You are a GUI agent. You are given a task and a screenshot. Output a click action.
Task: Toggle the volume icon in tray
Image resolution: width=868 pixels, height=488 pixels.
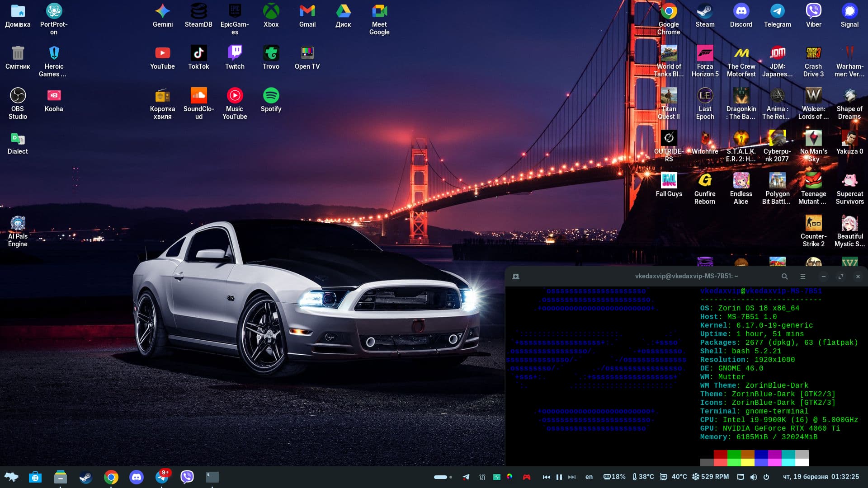tap(754, 477)
